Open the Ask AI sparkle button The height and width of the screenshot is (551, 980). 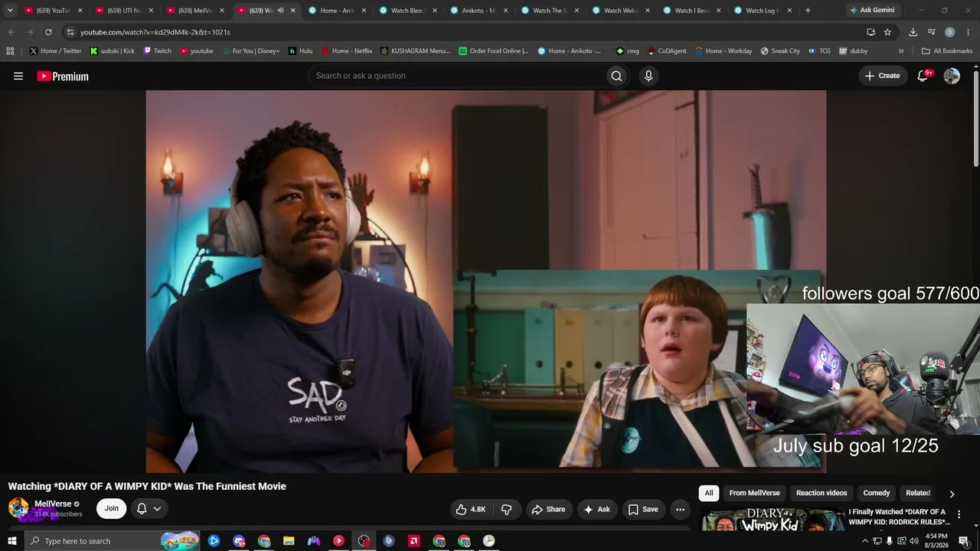point(596,509)
